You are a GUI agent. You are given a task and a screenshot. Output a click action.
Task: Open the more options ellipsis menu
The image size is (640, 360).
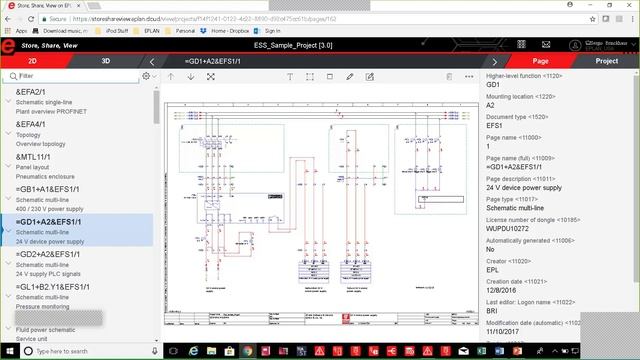point(469,76)
